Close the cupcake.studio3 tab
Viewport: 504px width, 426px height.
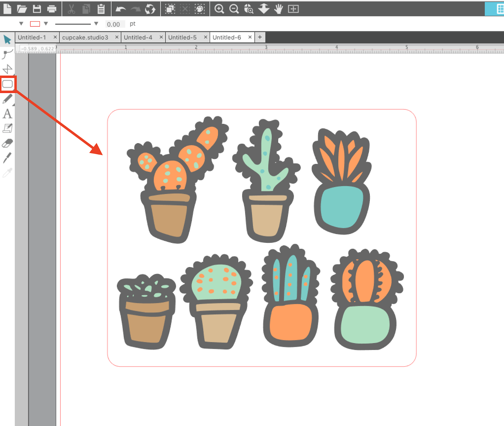[x=117, y=37]
